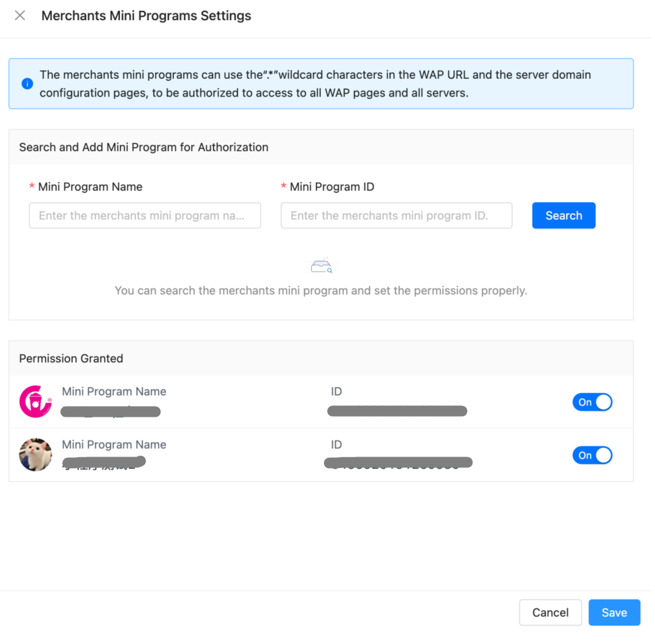The width and height of the screenshot is (655, 644).
Task: Click the blue info icon in the banner
Action: [27, 84]
